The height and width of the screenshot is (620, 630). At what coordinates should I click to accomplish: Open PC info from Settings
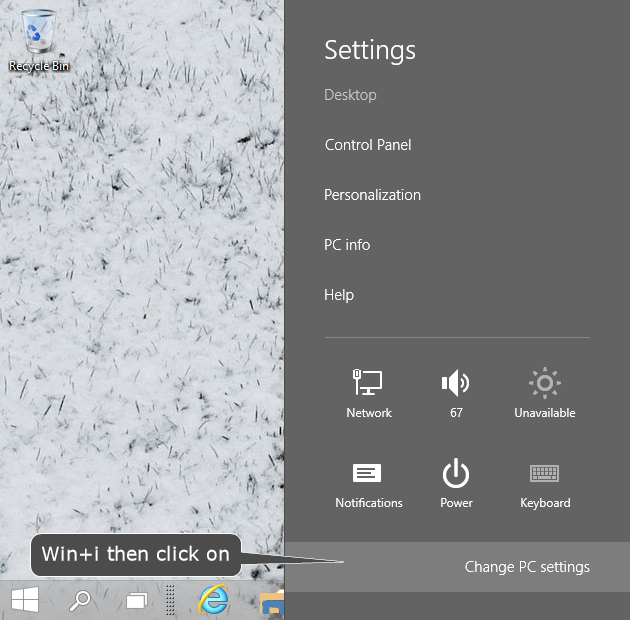[x=347, y=245]
